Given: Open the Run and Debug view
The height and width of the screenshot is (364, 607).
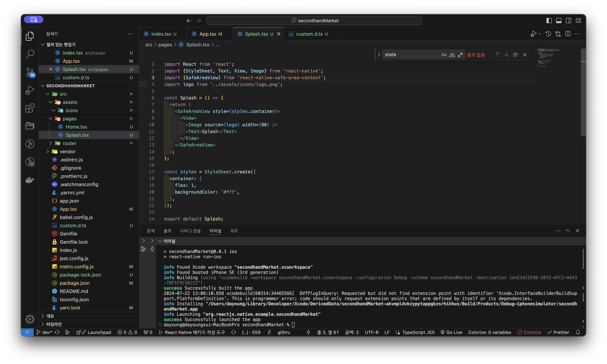Looking at the screenshot, I should click(x=30, y=90).
